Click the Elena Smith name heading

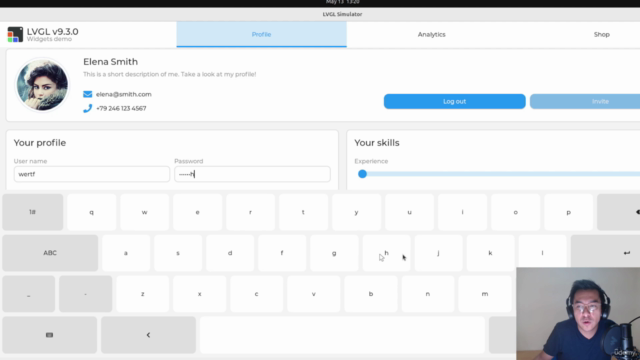pyautogui.click(x=110, y=62)
